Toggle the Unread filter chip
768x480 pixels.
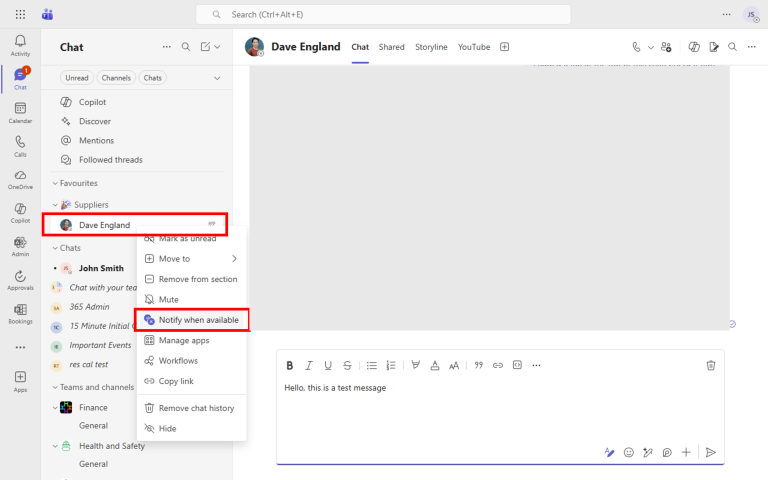pyautogui.click(x=77, y=78)
